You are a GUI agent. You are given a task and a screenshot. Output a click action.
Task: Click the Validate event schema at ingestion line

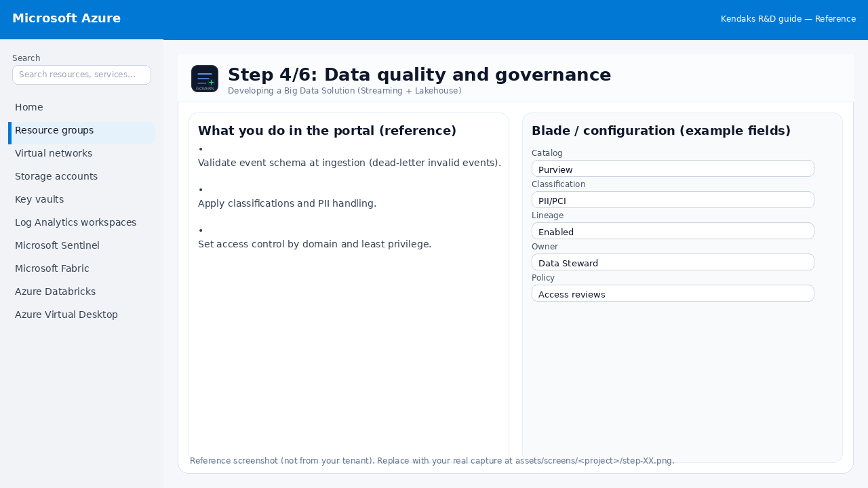click(x=349, y=163)
